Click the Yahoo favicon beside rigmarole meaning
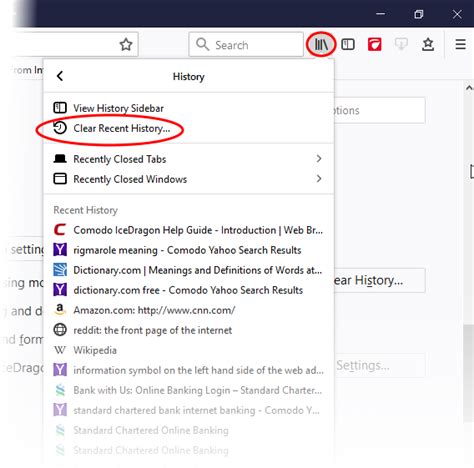 coord(60,250)
